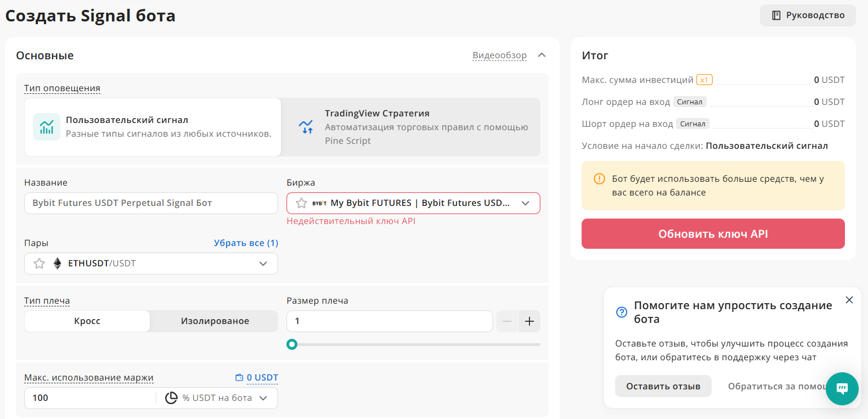Select the Кросс leverage type
868x419 pixels.
click(87, 321)
